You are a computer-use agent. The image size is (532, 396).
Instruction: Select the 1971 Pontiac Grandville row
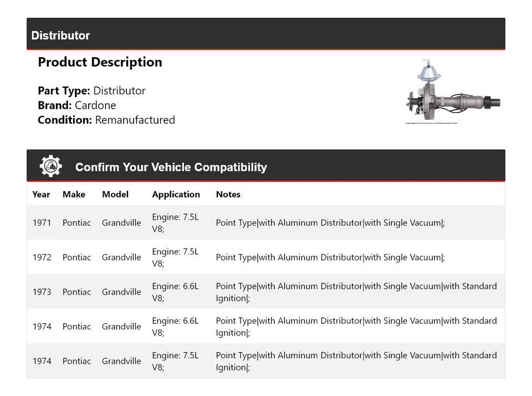pyautogui.click(x=266, y=222)
